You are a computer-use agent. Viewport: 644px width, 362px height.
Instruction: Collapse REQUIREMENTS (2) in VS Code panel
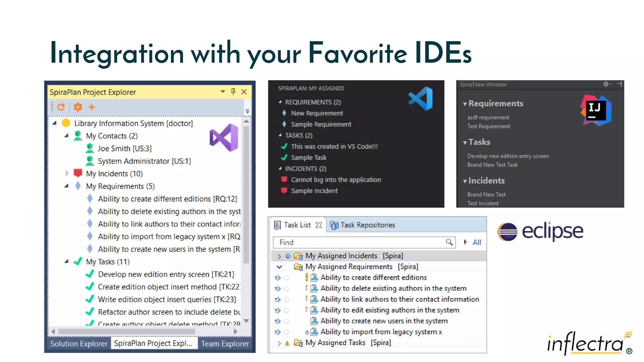coord(280,102)
